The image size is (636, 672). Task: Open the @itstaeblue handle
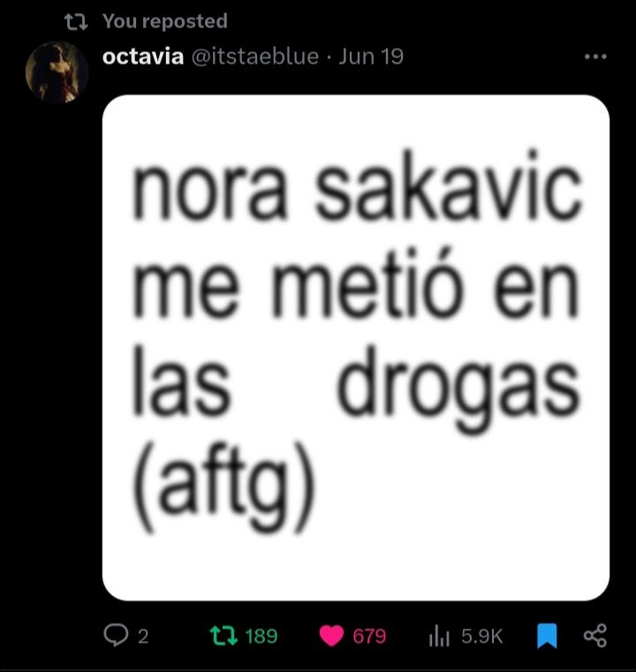[x=255, y=57]
